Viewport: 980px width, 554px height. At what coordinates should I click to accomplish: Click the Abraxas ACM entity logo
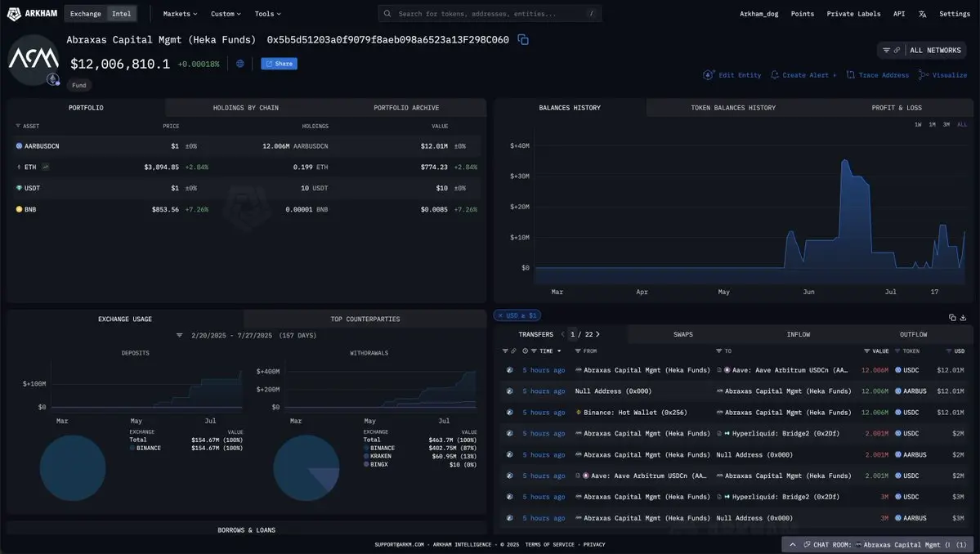coord(34,60)
